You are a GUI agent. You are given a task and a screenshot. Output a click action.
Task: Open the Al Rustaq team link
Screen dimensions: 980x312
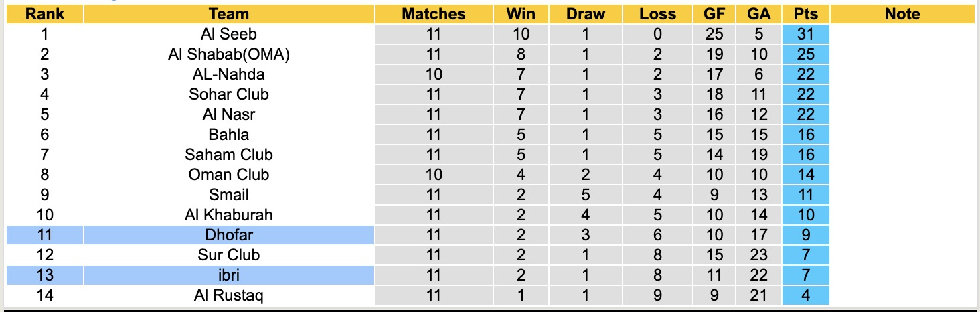228,295
